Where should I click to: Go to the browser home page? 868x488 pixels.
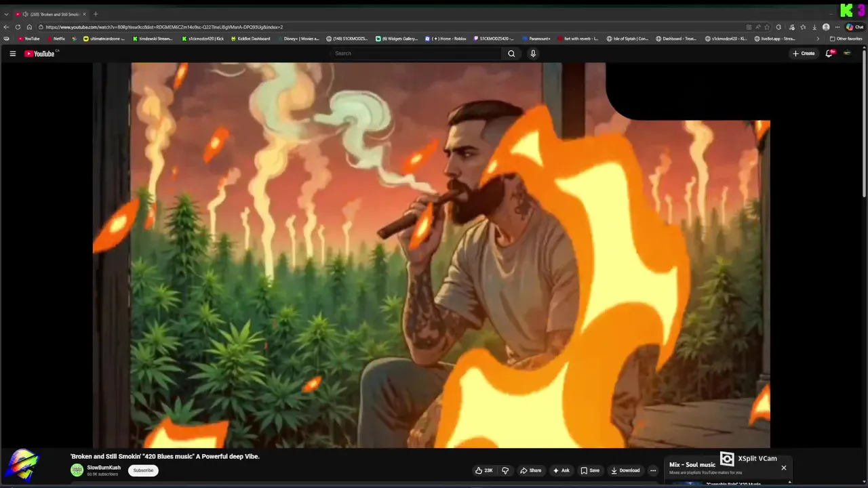[x=29, y=27]
